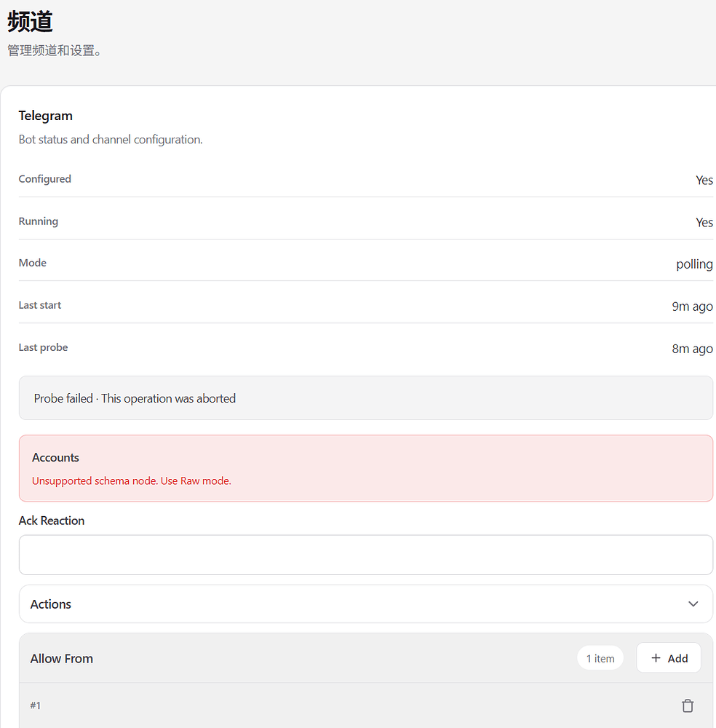716x728 pixels.
Task: Click the 'Mode' row label
Action: (33, 263)
